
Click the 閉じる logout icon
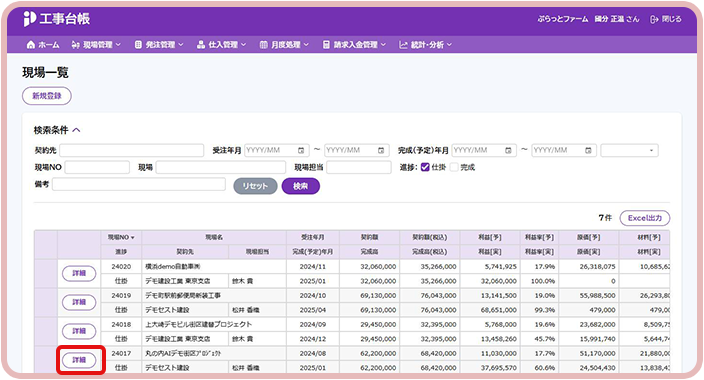pos(654,19)
